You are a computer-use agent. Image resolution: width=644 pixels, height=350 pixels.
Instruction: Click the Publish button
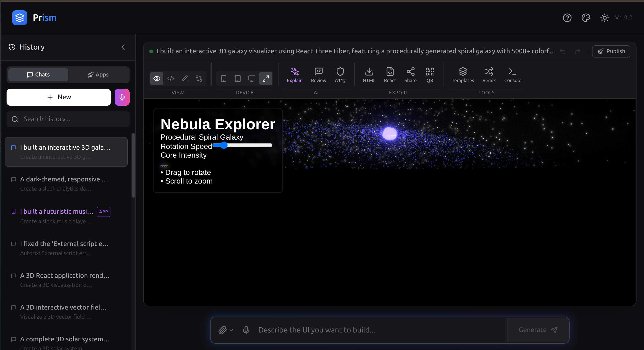(611, 51)
